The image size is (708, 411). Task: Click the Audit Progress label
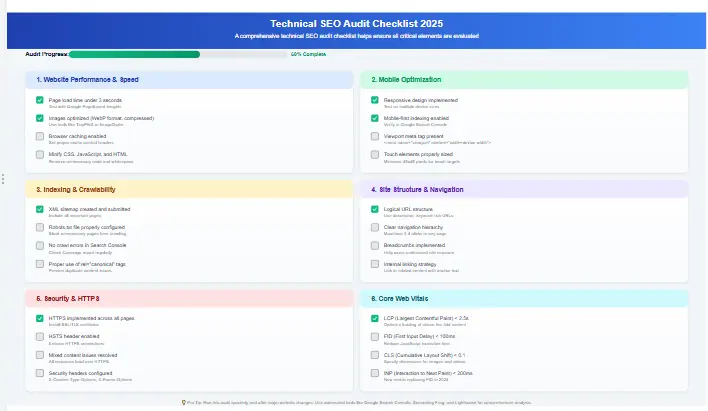tap(47, 54)
